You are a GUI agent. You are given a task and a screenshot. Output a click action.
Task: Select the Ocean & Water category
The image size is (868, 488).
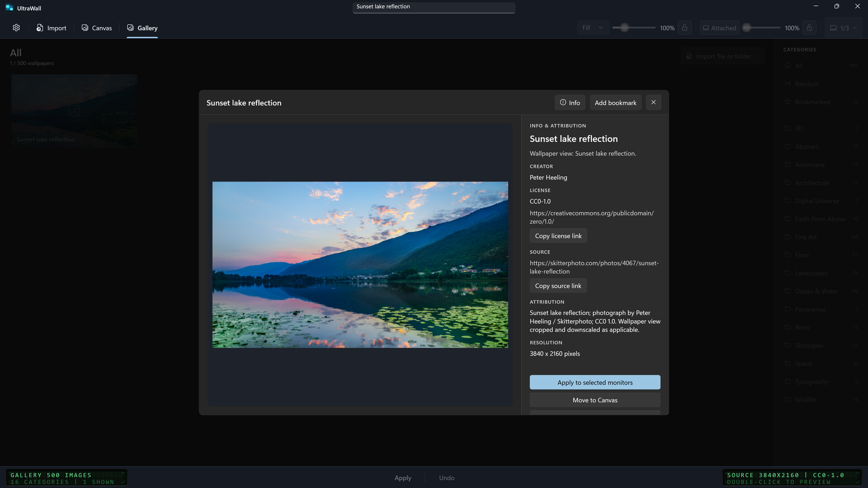(x=821, y=291)
